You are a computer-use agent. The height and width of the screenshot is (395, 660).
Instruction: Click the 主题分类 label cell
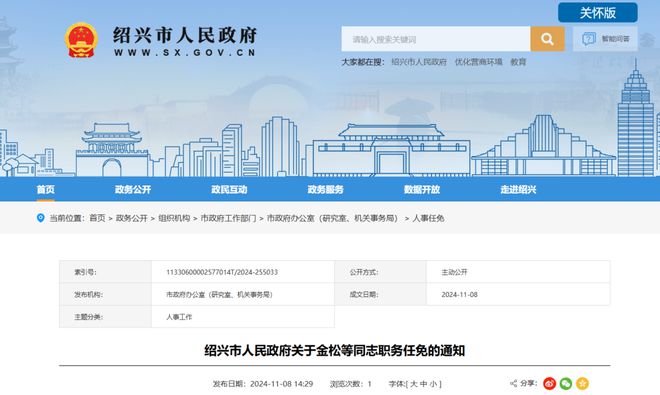[x=105, y=317]
